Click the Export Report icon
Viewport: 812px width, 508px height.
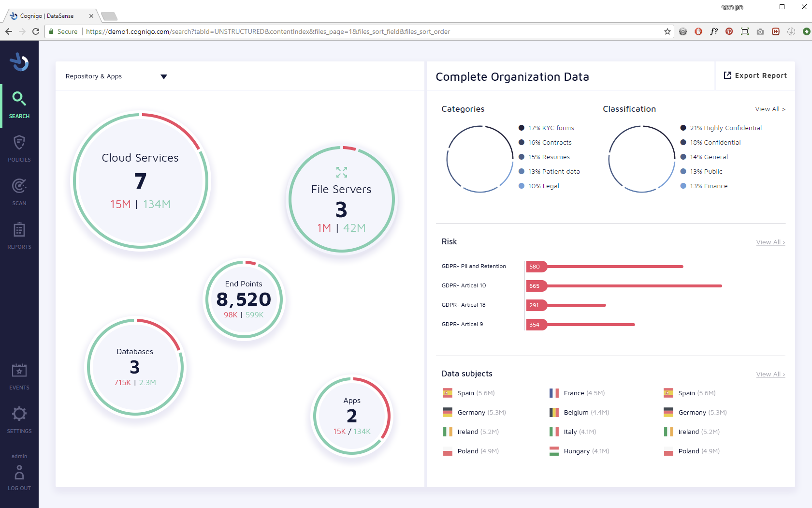(727, 75)
